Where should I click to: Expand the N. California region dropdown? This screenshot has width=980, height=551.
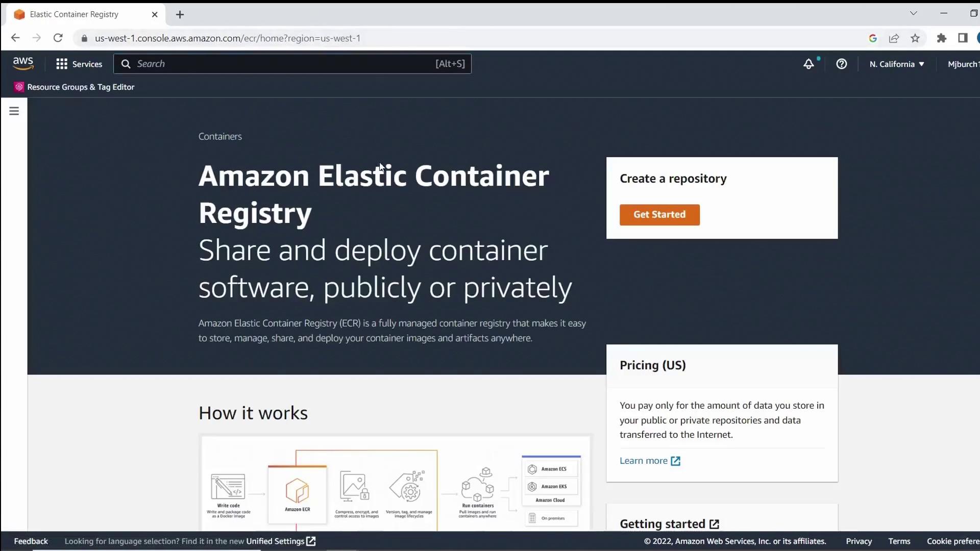coord(897,64)
